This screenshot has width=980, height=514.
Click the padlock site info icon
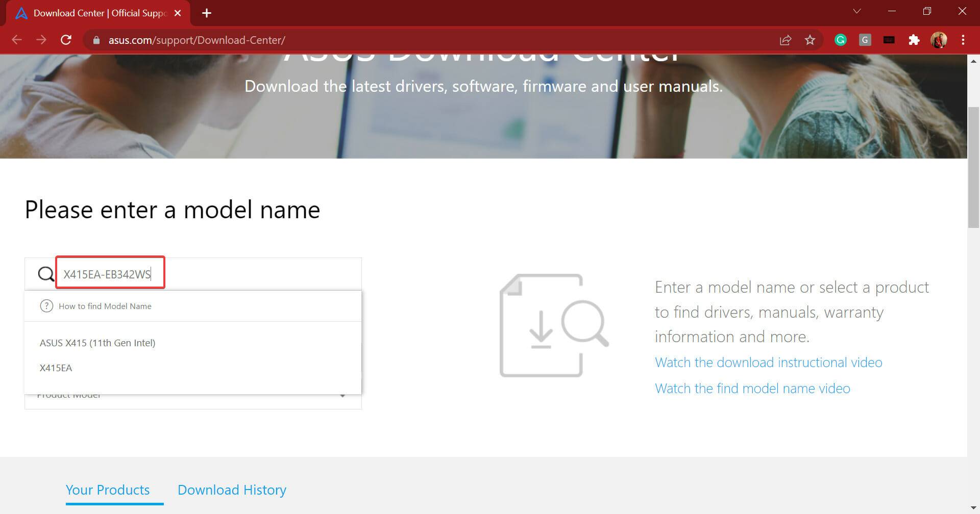point(96,40)
